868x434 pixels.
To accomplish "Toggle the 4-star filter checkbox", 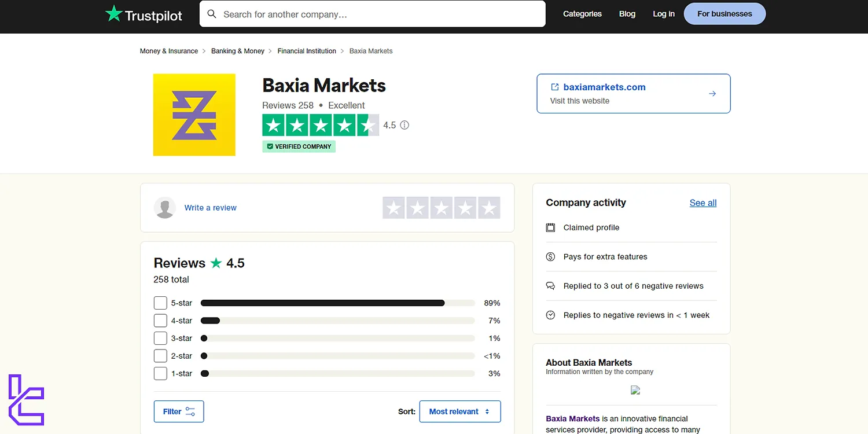I will coord(160,321).
